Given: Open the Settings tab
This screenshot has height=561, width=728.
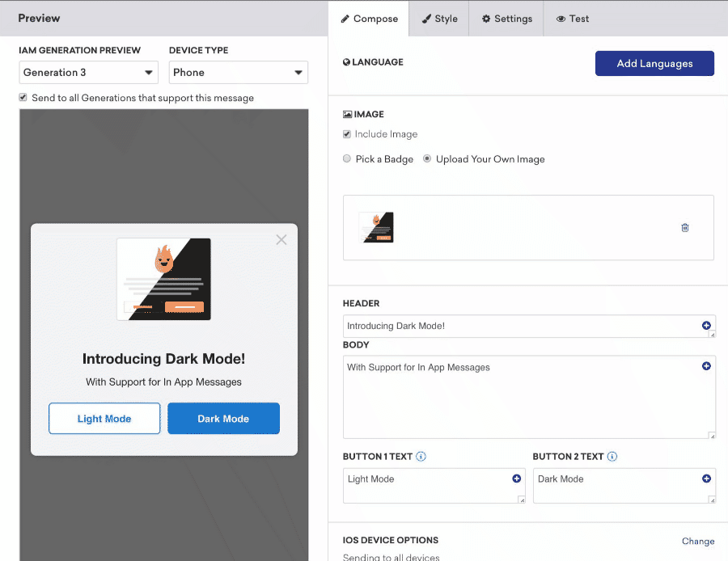Looking at the screenshot, I should pos(506,19).
